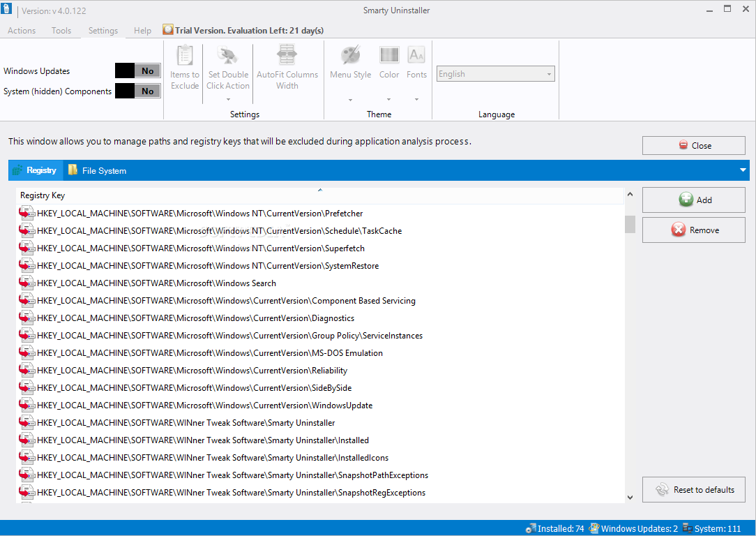Click the registry icon of the Superfetch key

coord(27,248)
